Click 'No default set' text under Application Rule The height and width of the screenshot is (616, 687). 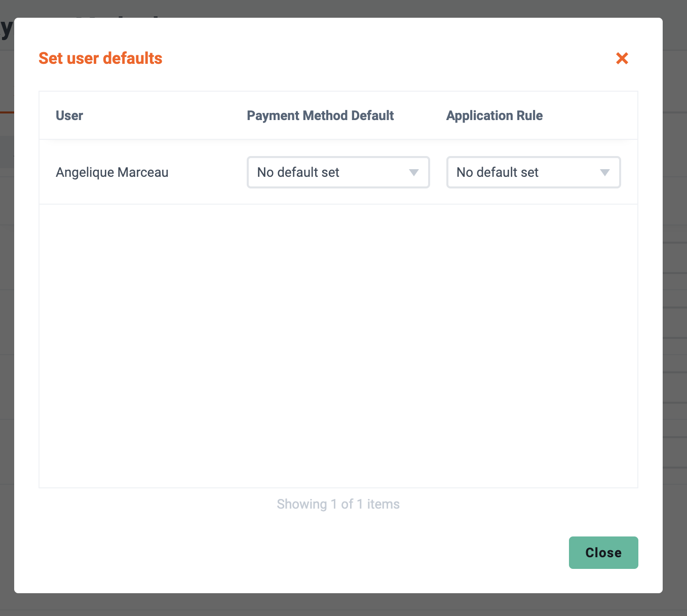(498, 172)
